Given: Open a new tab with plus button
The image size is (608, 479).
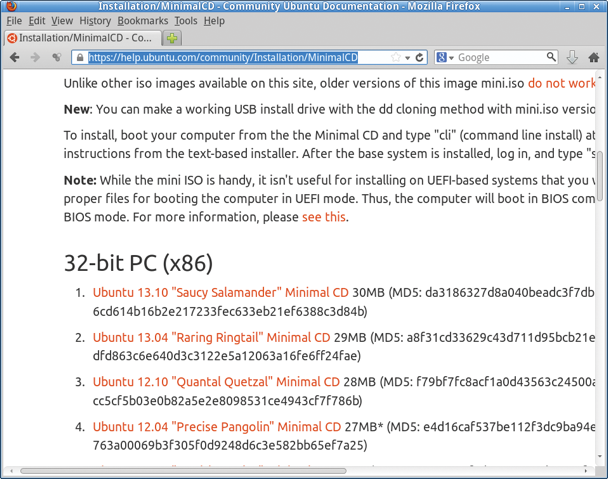Looking at the screenshot, I should pyautogui.click(x=172, y=38).
